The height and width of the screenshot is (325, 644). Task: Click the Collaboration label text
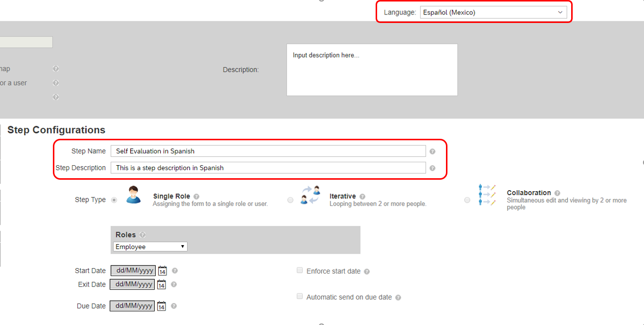529,193
